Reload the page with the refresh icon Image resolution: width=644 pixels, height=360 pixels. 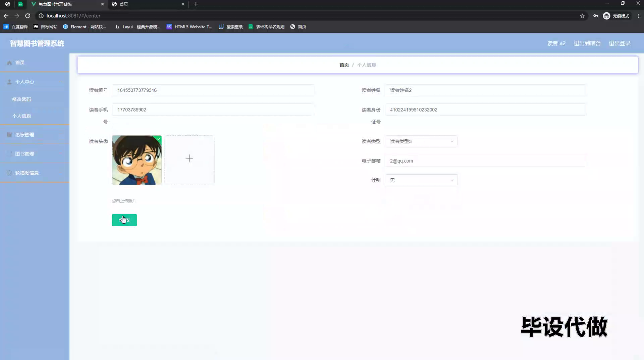point(28,16)
